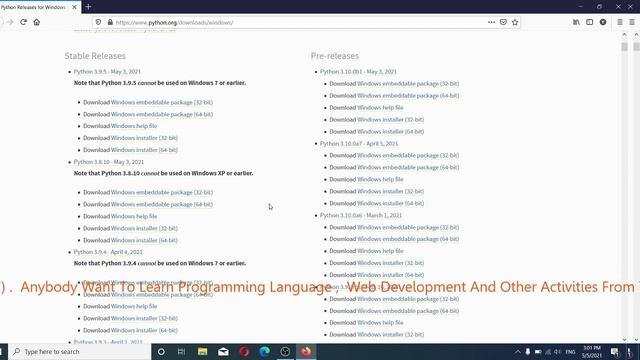Show hidden system tray icons chevron
The width and height of the screenshot is (640, 360).
tap(518, 351)
